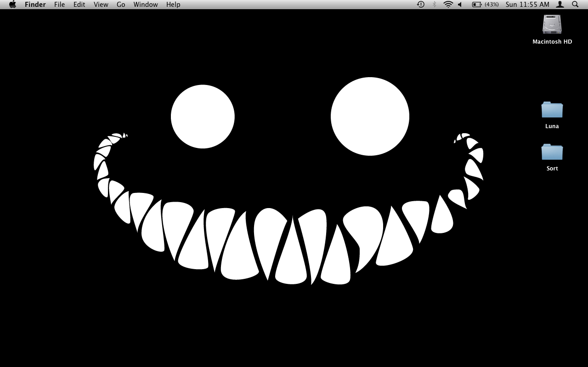Click the Bluetooth status icon
The image size is (588, 367).
[x=434, y=5]
